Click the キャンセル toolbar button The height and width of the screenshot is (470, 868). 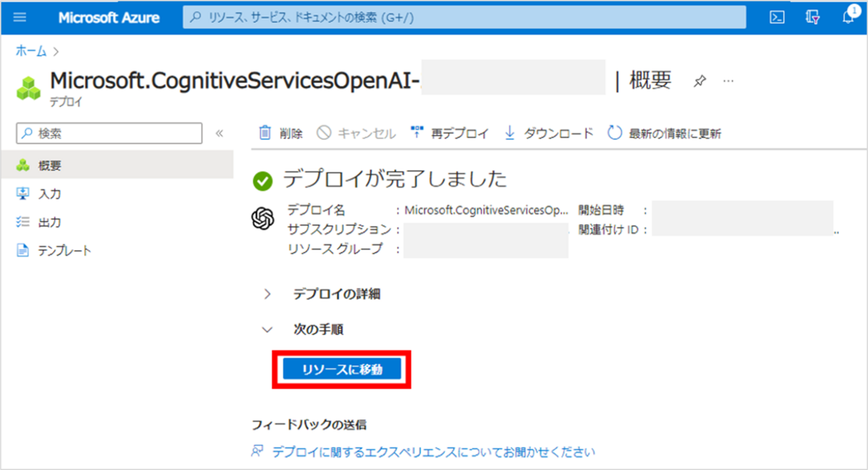pos(357,133)
